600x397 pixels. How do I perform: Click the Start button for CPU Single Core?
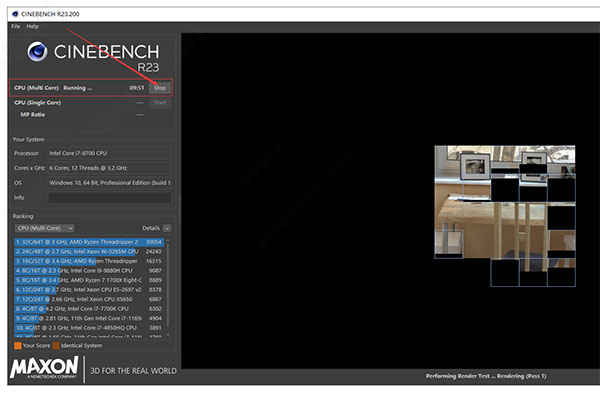pos(160,102)
